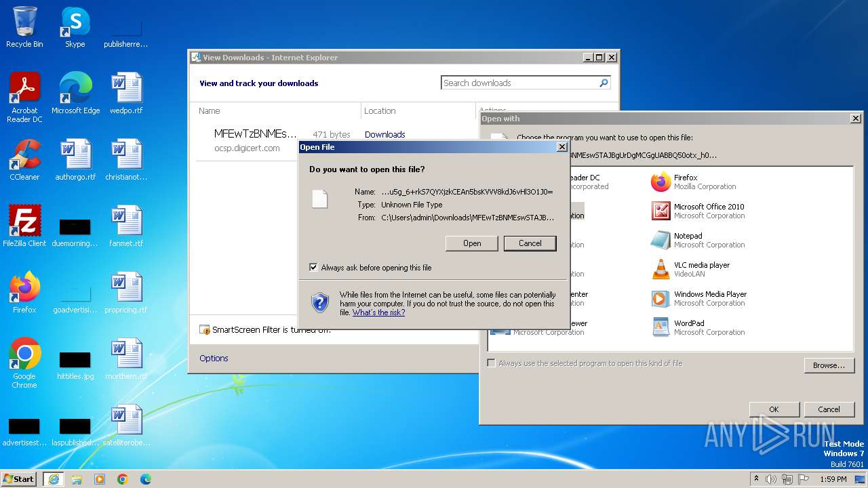Select WordPad in Open with list
The image size is (868, 488).
[x=698, y=327]
